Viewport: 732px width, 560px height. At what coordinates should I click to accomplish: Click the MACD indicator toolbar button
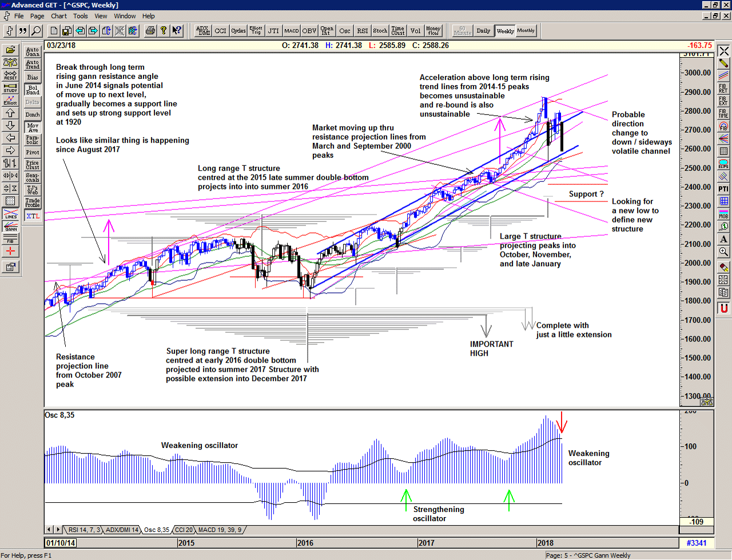click(292, 31)
